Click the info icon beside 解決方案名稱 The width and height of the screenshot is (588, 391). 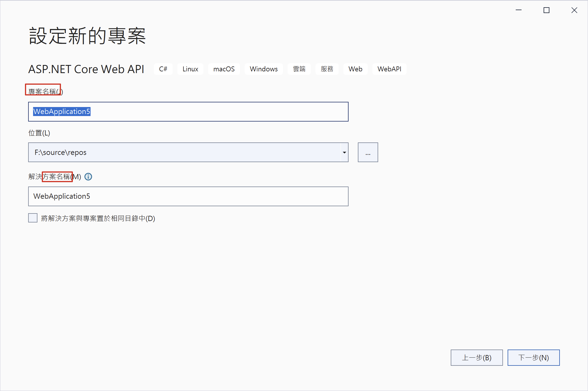(88, 177)
